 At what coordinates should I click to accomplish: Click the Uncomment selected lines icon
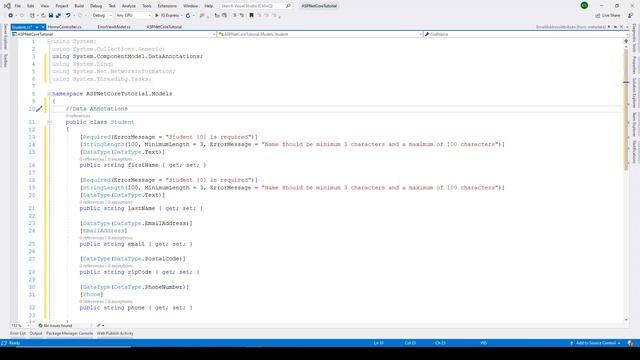tap(242, 16)
